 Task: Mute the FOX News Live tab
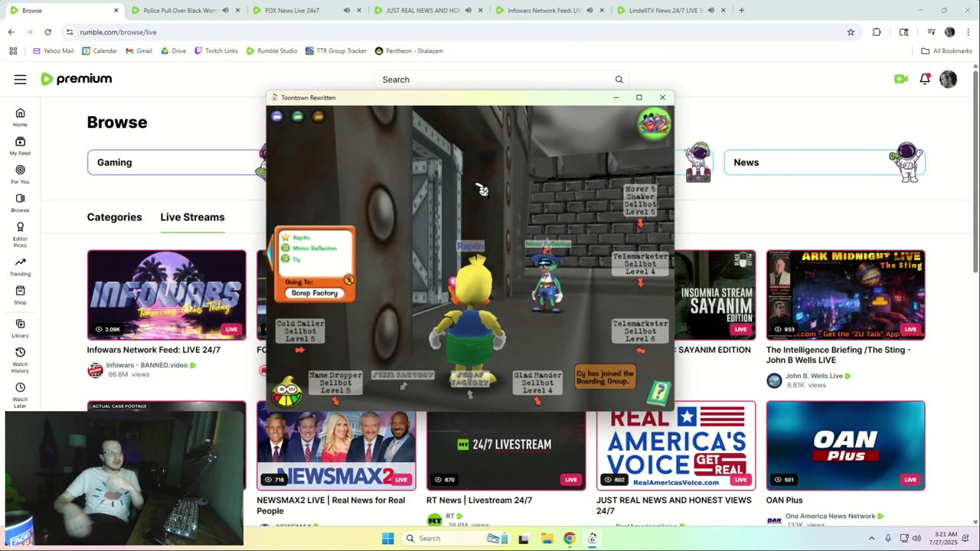click(346, 11)
